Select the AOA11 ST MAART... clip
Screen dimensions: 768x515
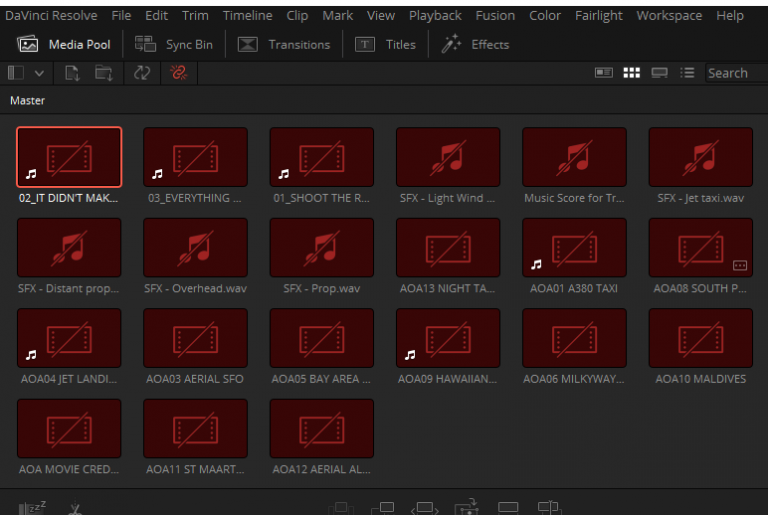click(195, 429)
